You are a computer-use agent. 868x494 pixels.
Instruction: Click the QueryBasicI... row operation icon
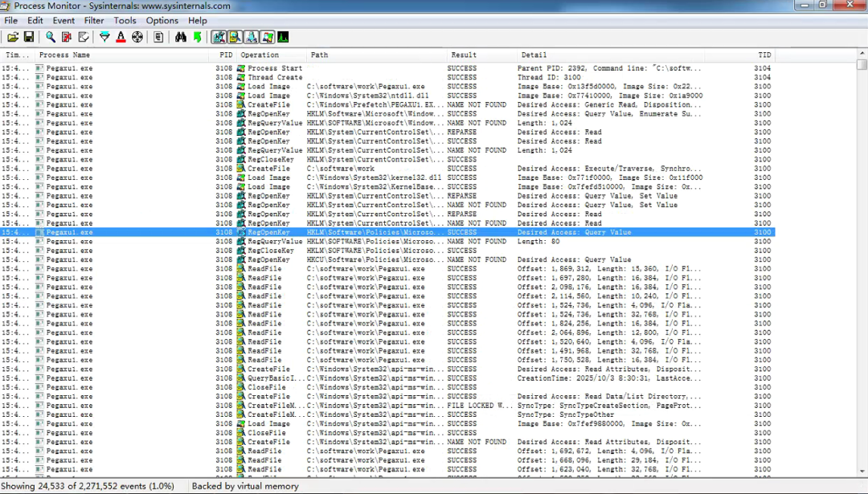(241, 378)
